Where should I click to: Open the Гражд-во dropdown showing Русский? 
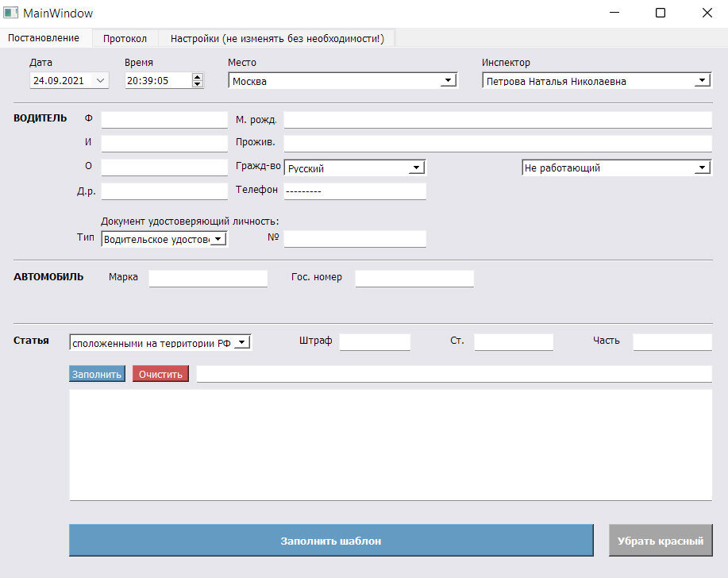tap(355, 168)
